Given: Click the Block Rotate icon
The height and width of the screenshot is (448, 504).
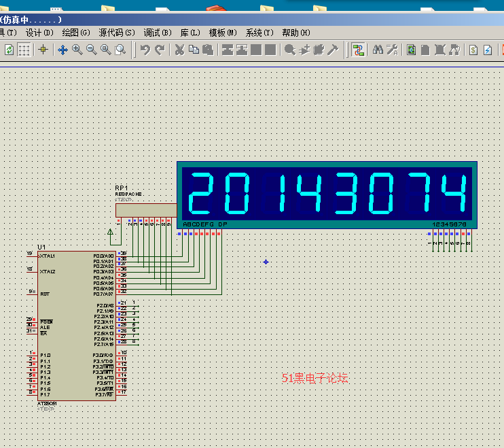Looking at the screenshot, I should (x=256, y=50).
